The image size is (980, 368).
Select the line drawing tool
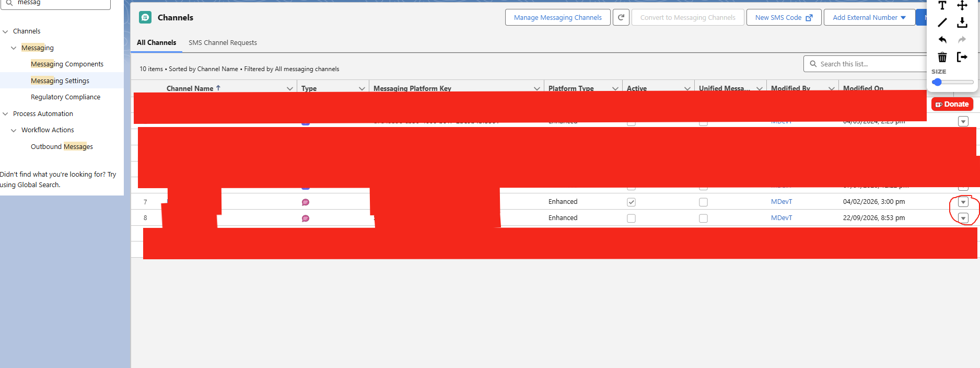(942, 22)
